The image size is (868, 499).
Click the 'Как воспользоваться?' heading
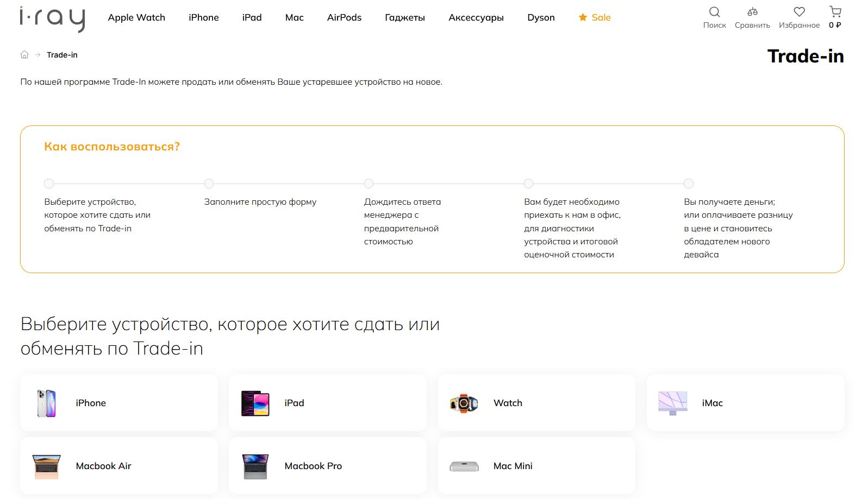[x=112, y=147]
